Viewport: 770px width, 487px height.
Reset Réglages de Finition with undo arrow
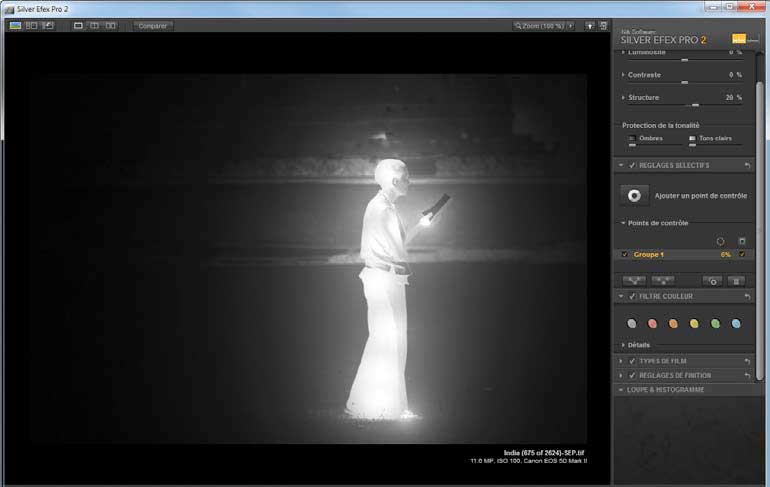(x=747, y=376)
